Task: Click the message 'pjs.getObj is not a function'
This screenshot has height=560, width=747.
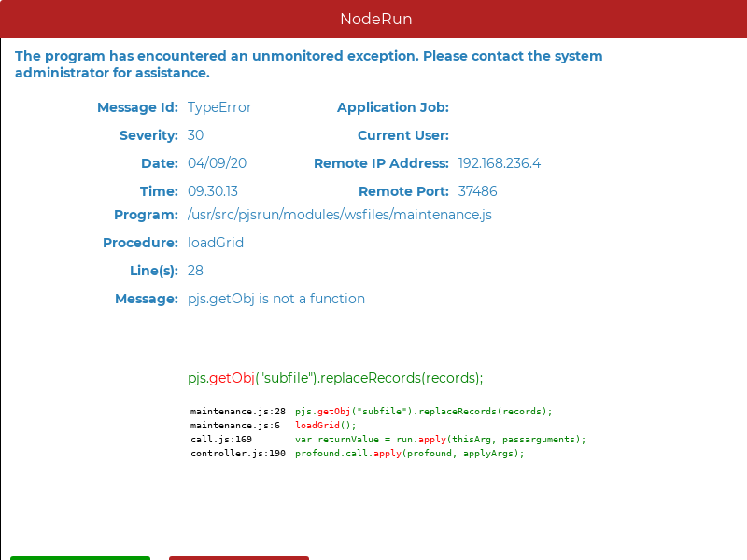Action: point(275,299)
